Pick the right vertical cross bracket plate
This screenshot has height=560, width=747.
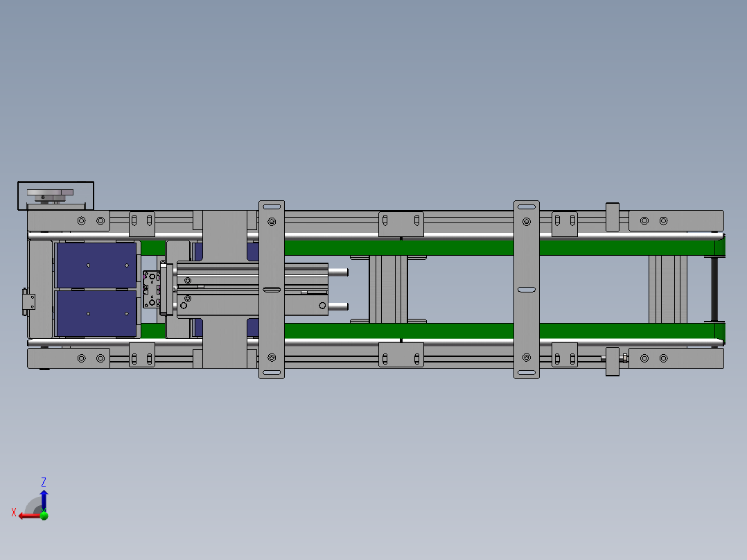(x=527, y=289)
